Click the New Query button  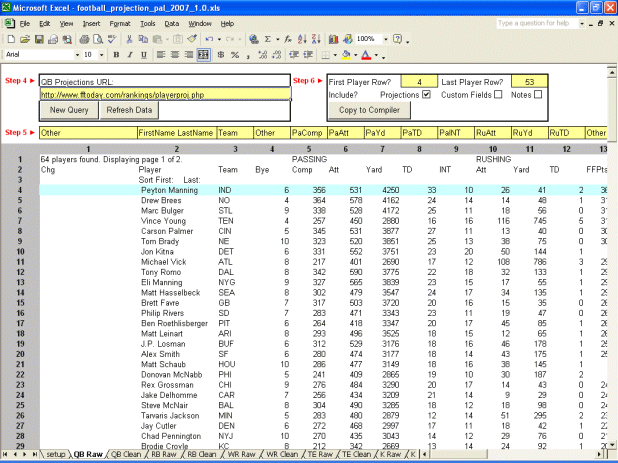pos(69,110)
